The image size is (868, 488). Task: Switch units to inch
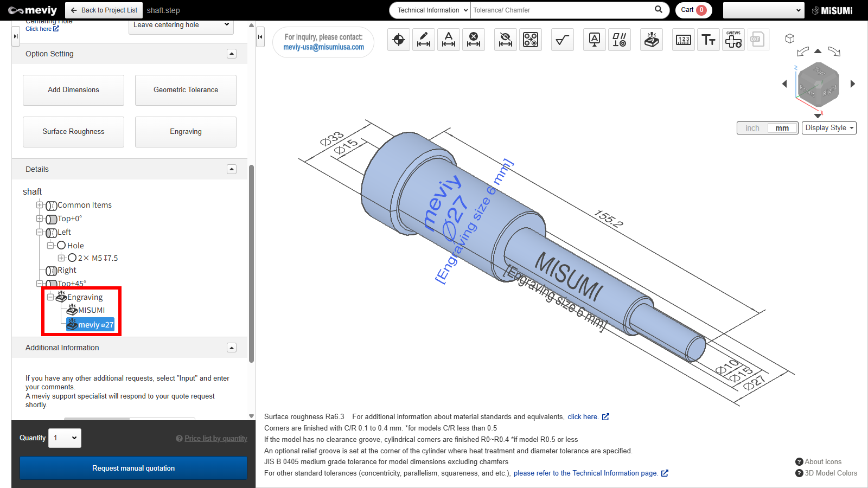752,128
